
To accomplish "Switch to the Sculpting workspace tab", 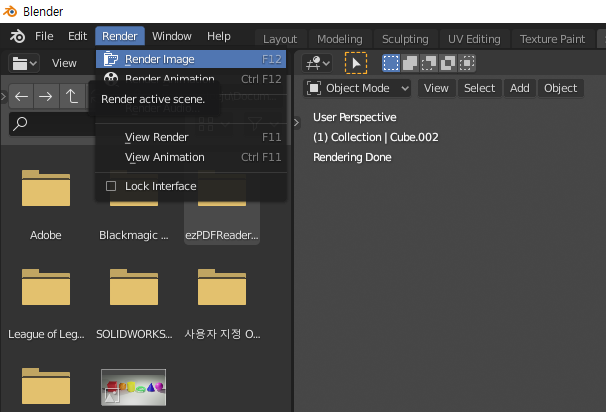I will 405,39.
